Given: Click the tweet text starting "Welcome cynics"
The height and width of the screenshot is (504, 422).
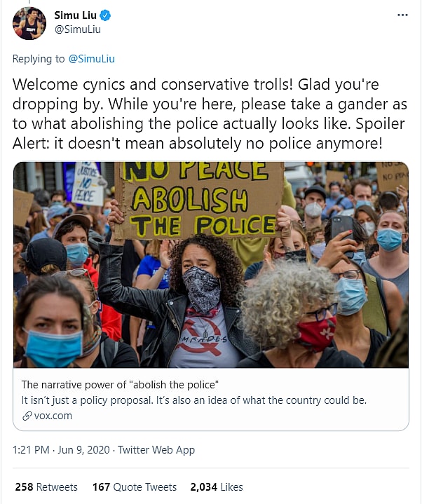Looking at the screenshot, I should [x=210, y=115].
